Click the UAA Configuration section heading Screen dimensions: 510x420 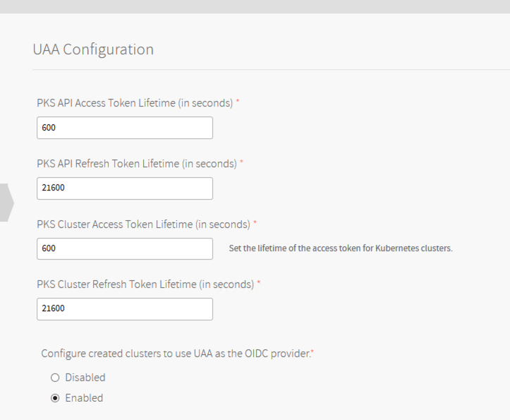[93, 49]
